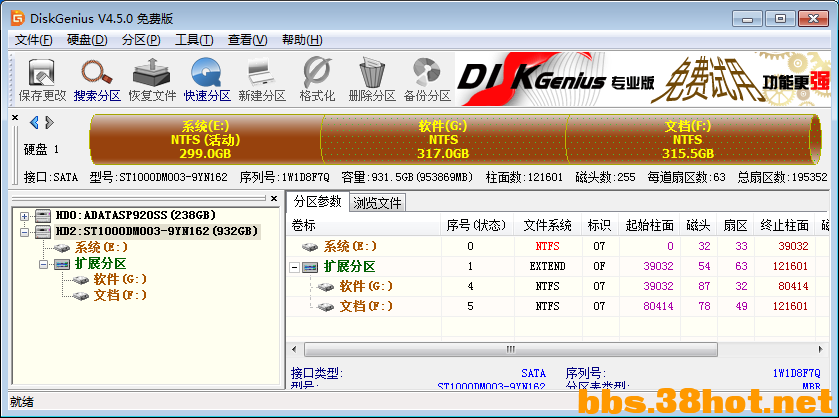Click the 扩展分区 icon in the tree

(62, 264)
